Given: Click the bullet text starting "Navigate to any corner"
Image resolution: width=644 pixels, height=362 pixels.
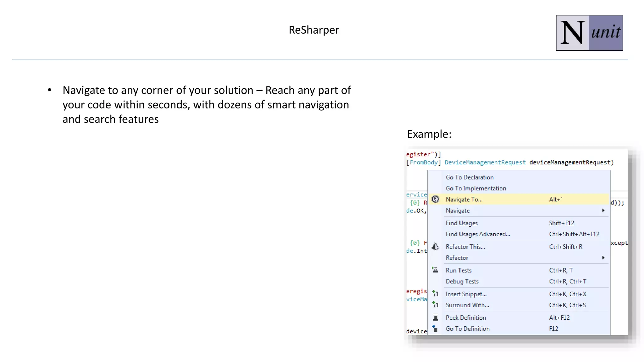Looking at the screenshot, I should pyautogui.click(x=207, y=105).
